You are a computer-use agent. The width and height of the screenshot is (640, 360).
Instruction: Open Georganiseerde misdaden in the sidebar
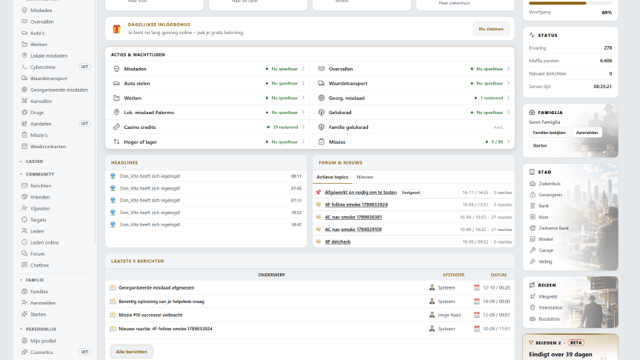(59, 89)
